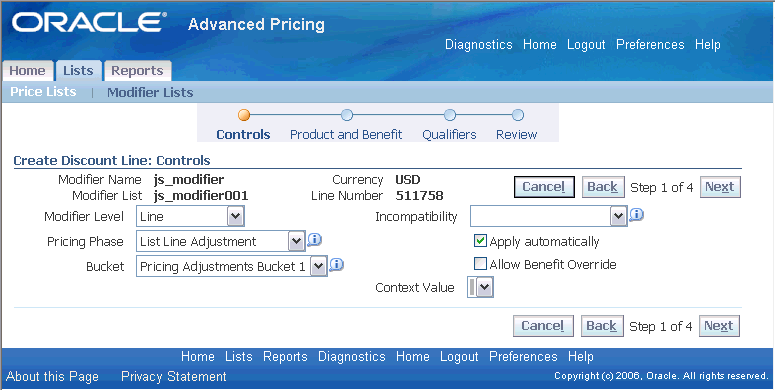Open the Pricing Phase dropdown

click(x=220, y=241)
